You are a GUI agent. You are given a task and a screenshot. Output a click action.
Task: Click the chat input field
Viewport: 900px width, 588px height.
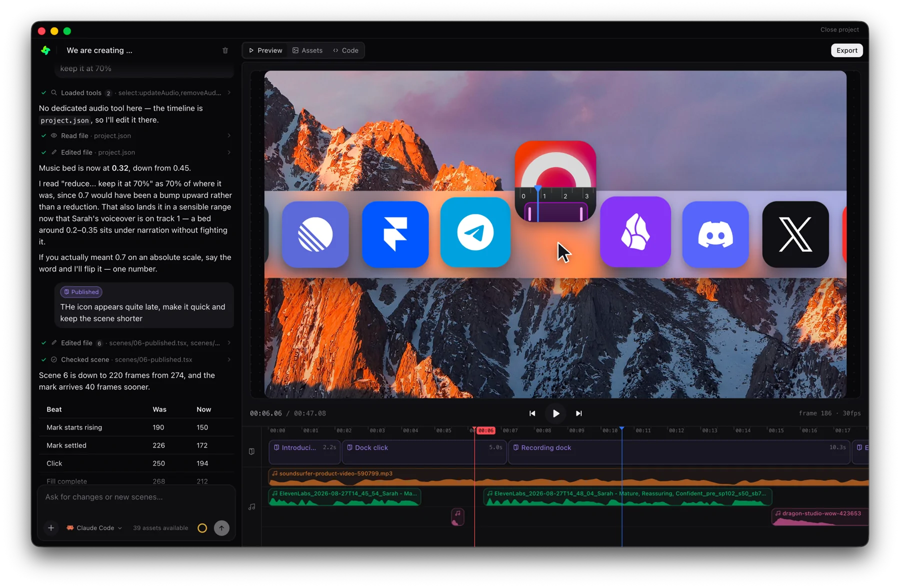click(x=136, y=497)
